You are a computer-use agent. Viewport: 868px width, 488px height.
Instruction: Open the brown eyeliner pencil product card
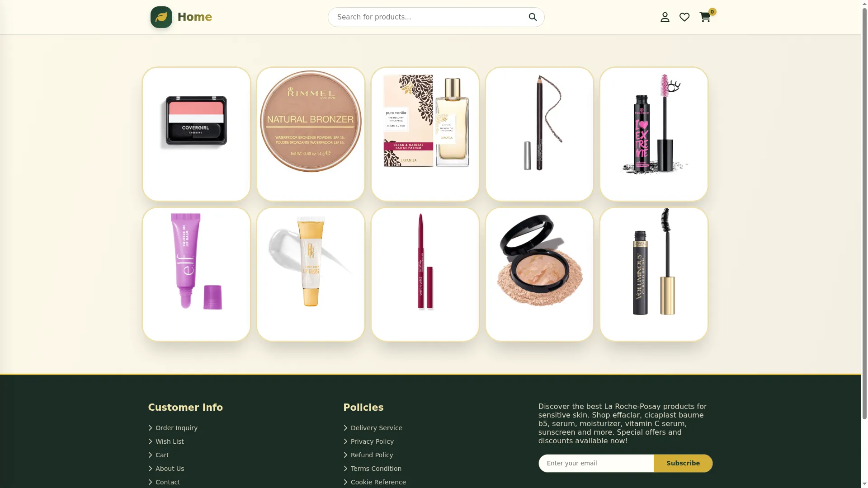(539, 134)
